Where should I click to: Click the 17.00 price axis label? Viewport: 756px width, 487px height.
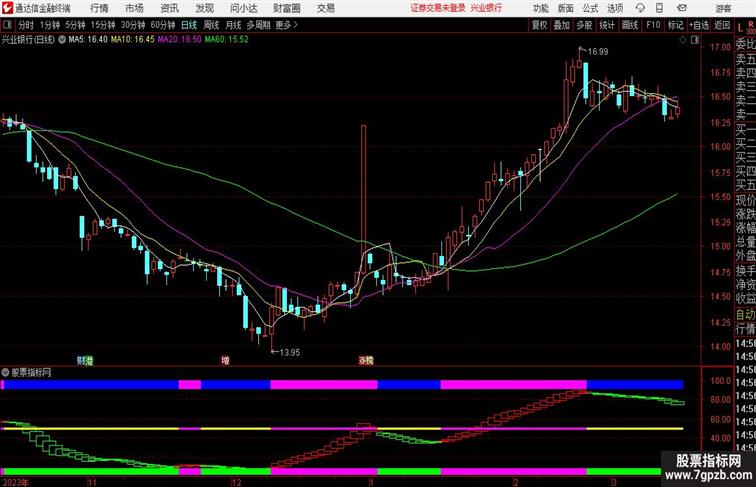720,47
